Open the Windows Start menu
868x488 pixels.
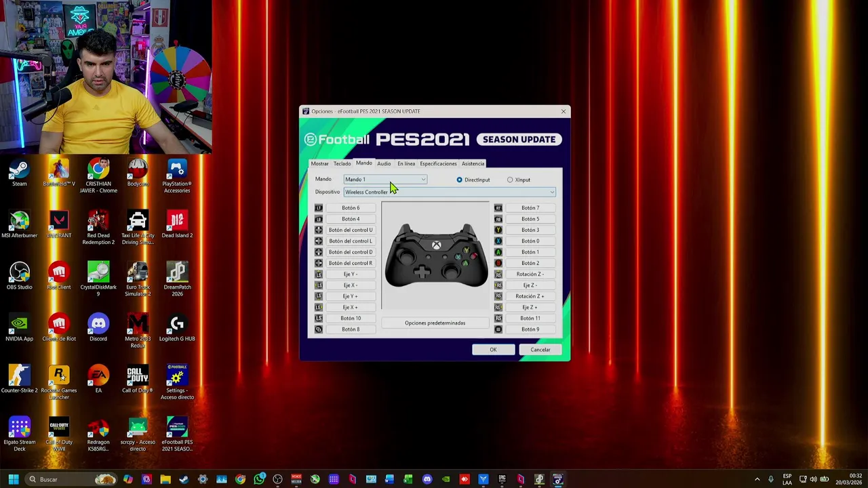(x=13, y=479)
